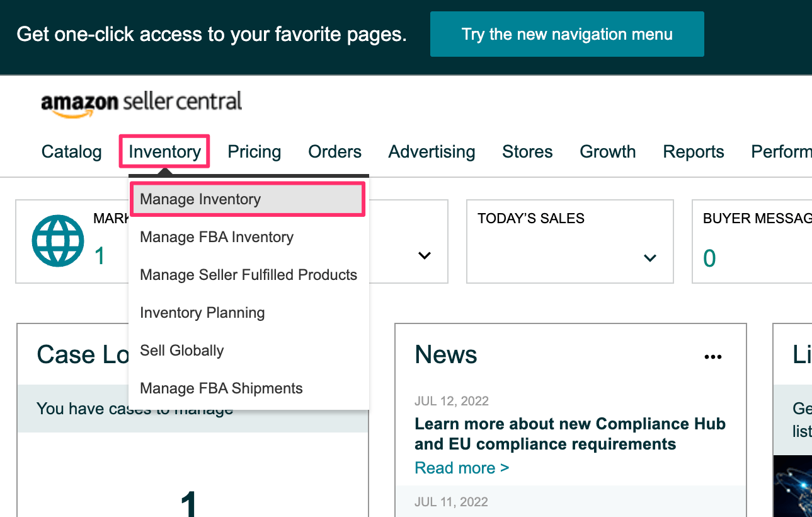Select the Stores menu
The height and width of the screenshot is (517, 812).
pyautogui.click(x=527, y=151)
